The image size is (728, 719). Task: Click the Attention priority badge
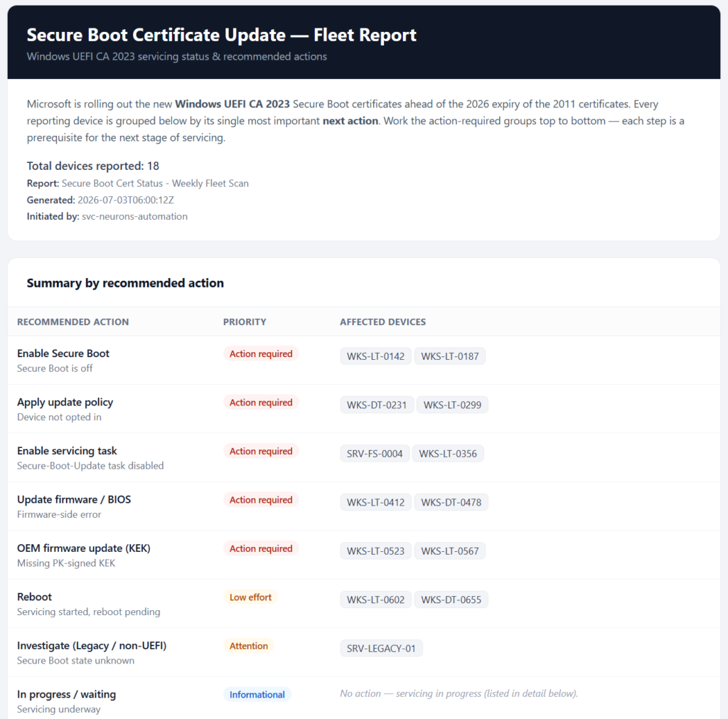click(248, 646)
